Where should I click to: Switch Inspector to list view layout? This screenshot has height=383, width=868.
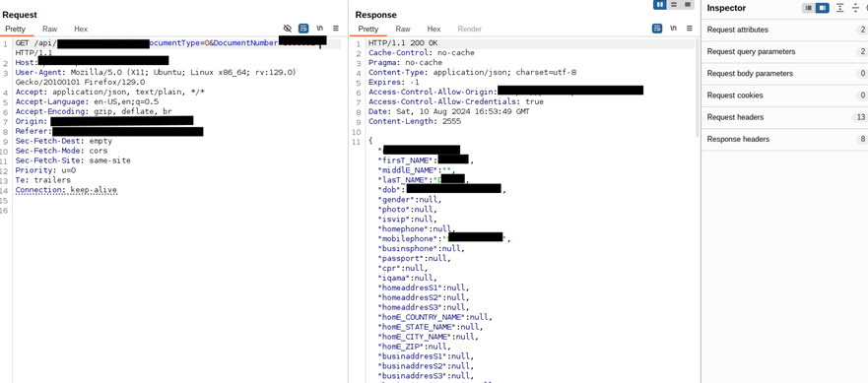(809, 8)
